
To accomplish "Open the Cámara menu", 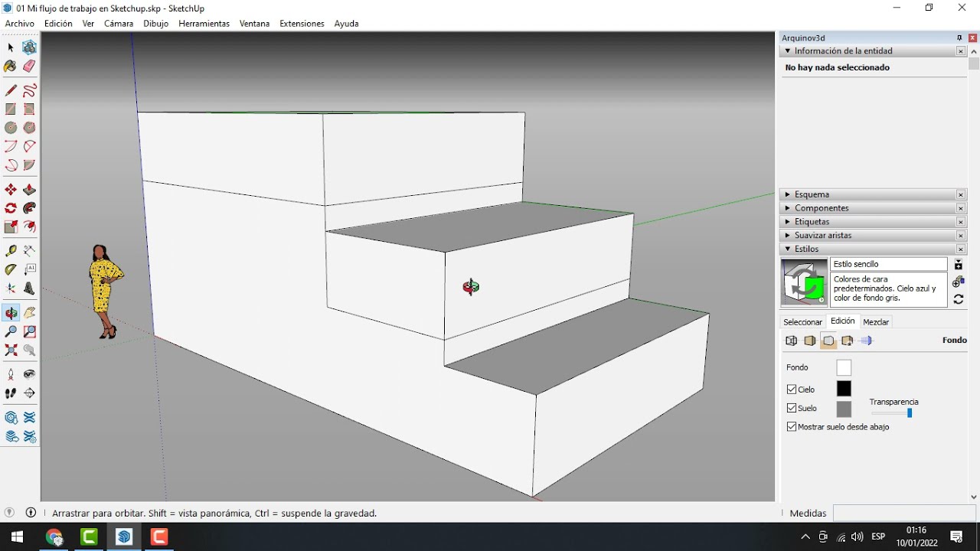I will pos(119,24).
